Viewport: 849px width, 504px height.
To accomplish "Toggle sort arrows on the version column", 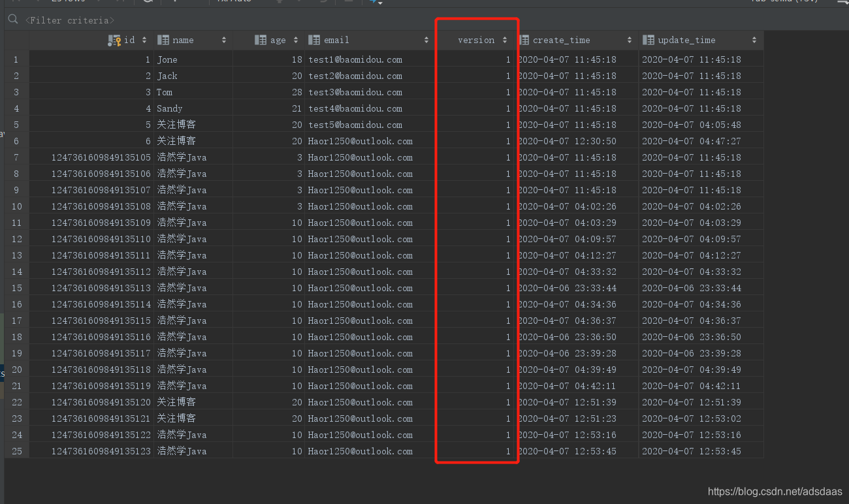I will coord(505,40).
